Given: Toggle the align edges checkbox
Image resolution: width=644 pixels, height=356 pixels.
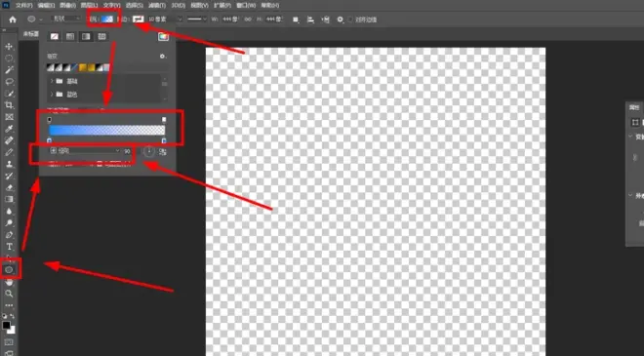Looking at the screenshot, I should pos(350,20).
